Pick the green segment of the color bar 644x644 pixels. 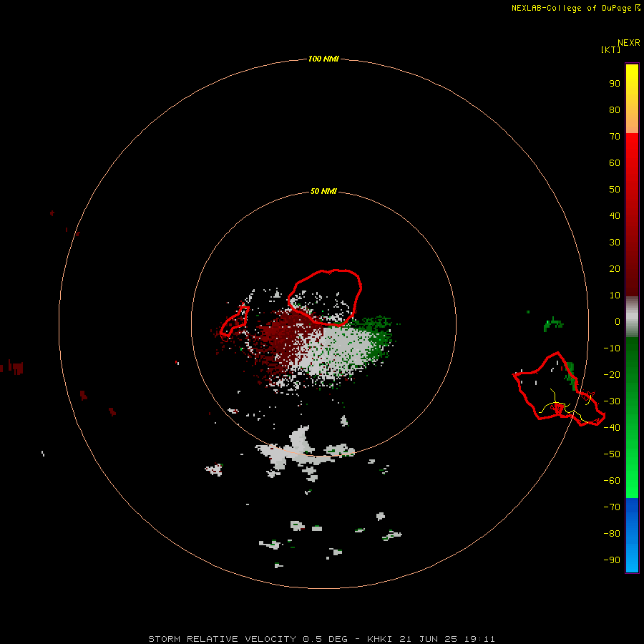[632, 418]
